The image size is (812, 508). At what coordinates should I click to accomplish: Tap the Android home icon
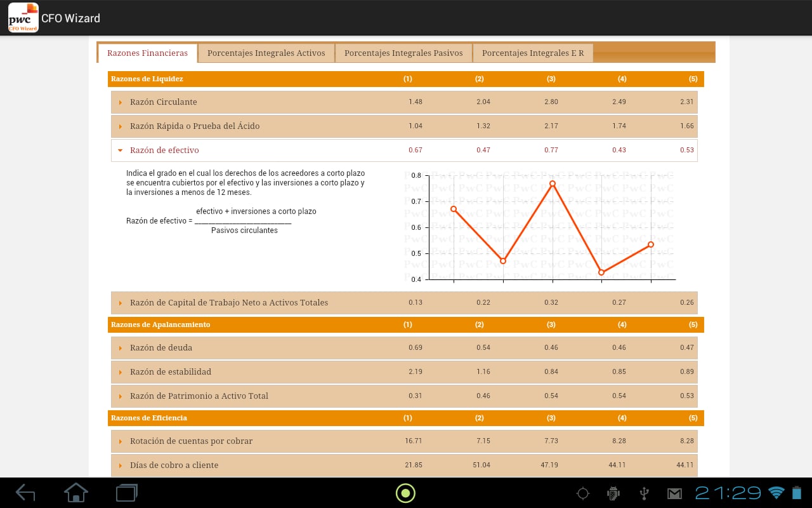[76, 492]
